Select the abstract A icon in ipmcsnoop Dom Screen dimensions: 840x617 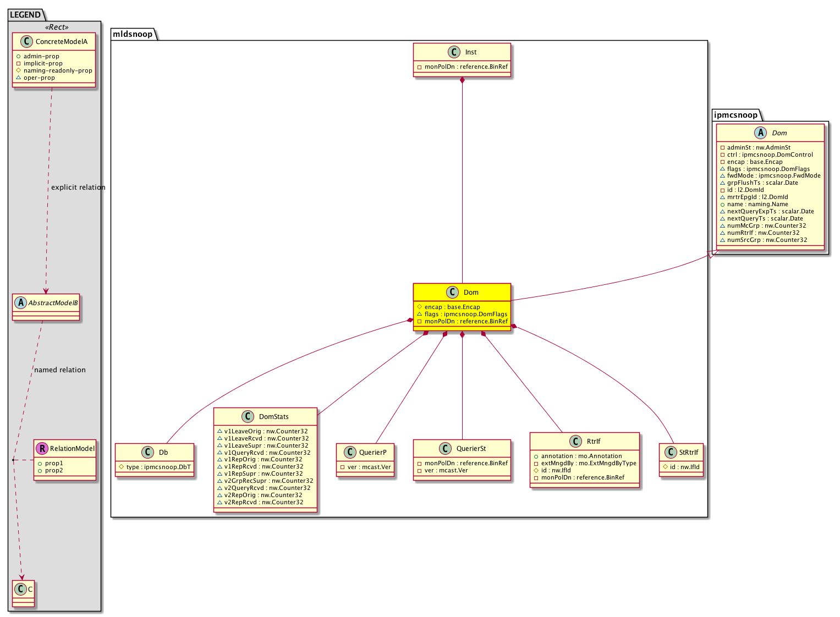pyautogui.click(x=761, y=133)
